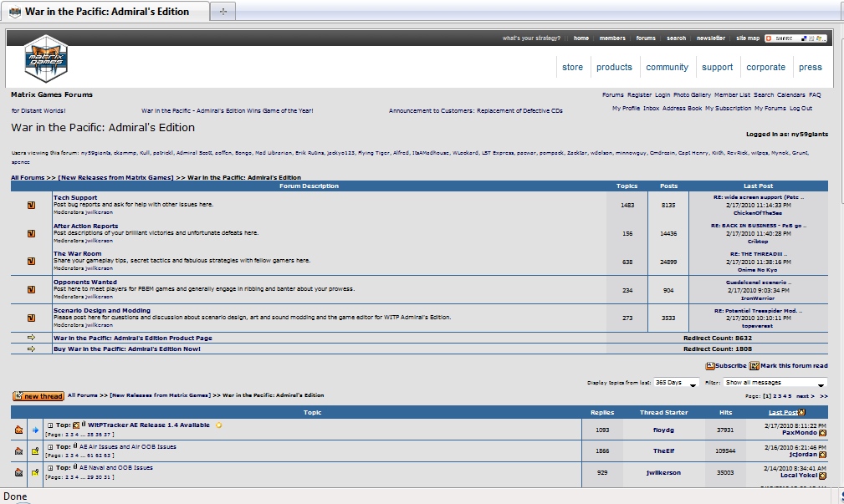844x504 pixels.
Task: Click the blue arrow icon in WitPTracker row
Action: 35,430
